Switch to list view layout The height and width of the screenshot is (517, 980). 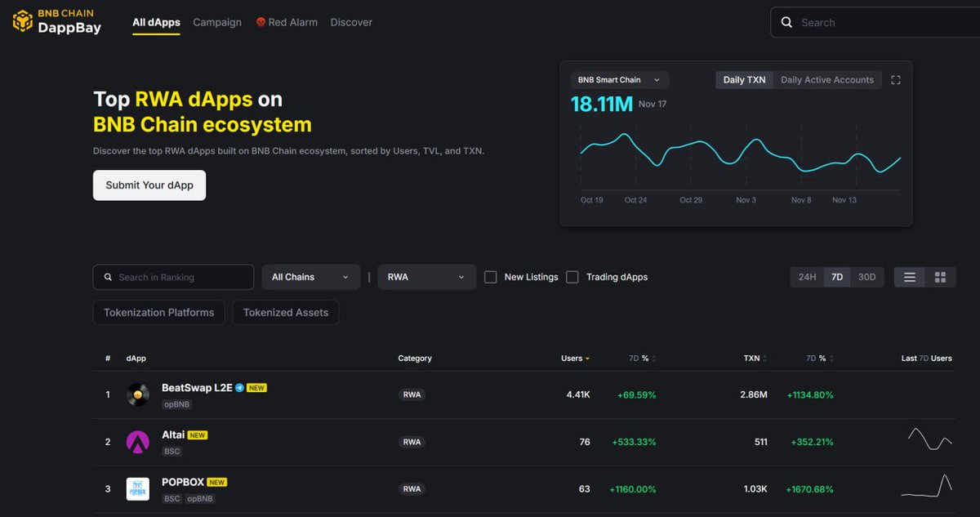(x=910, y=277)
